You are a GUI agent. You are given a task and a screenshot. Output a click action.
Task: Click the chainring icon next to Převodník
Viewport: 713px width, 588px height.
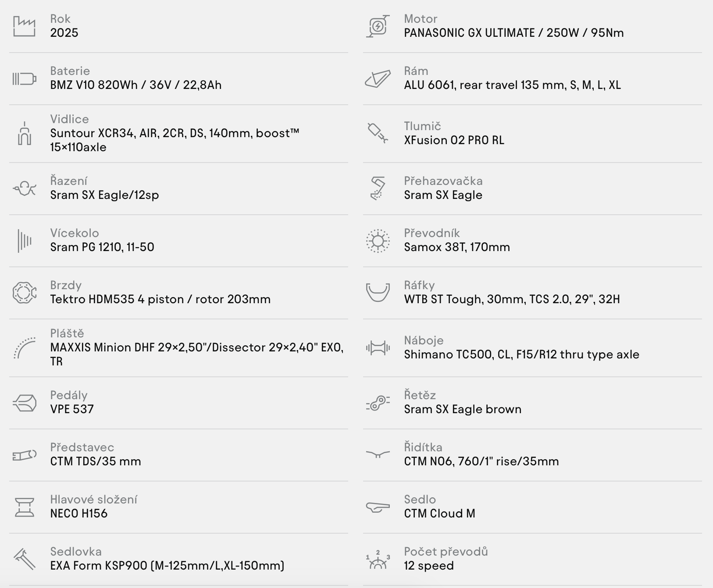pos(378,241)
